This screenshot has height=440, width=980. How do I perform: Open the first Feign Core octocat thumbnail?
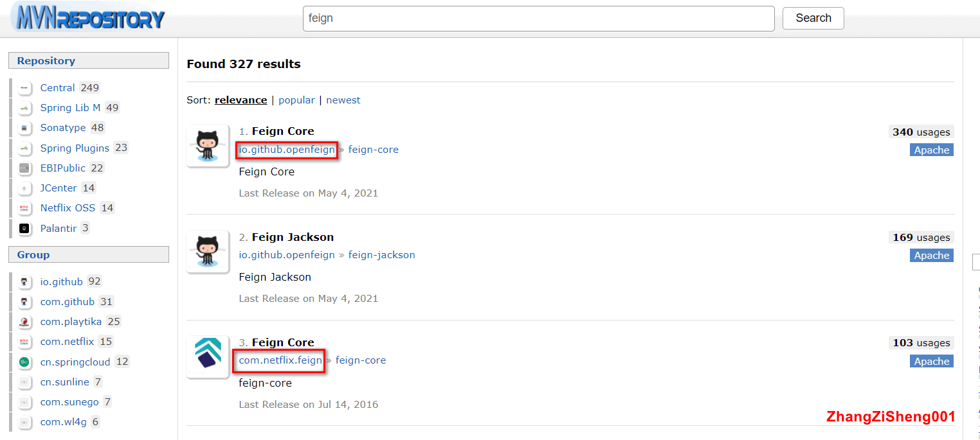click(208, 146)
